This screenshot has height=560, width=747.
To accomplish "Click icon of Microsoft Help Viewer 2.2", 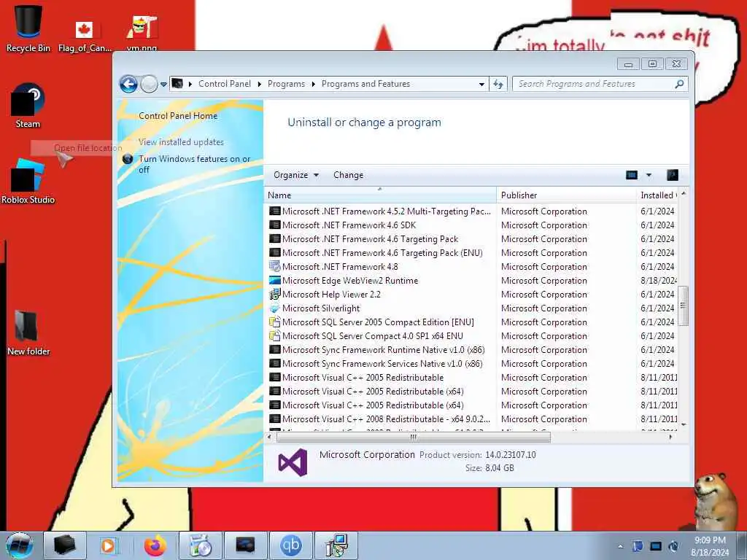I will 274,295.
